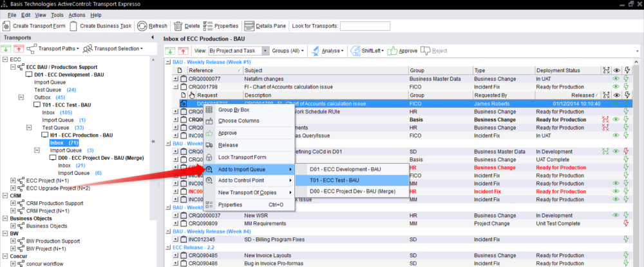This screenshot has width=644, height=267.
Task: Toggle eye icon in CRQ0000077 row
Action: 616,79
